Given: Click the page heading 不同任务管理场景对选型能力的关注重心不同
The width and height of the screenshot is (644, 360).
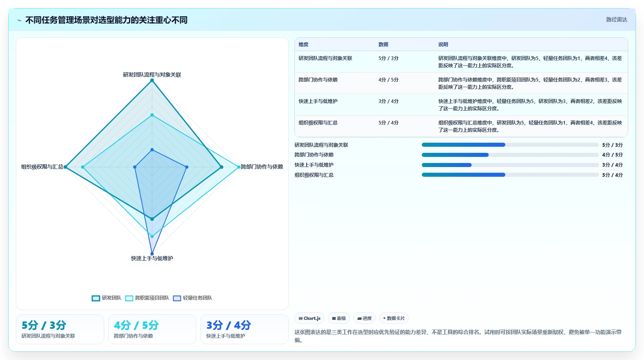Looking at the screenshot, I should click(x=106, y=20).
